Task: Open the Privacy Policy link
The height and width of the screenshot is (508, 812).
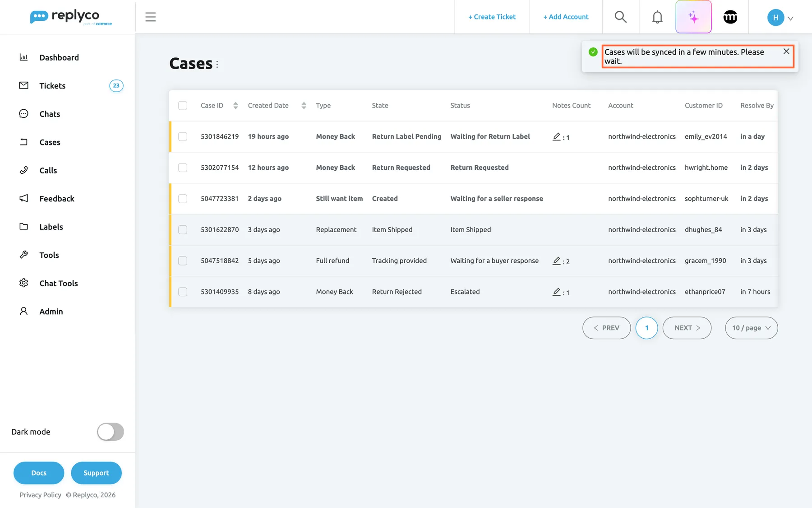Action: coord(41,495)
